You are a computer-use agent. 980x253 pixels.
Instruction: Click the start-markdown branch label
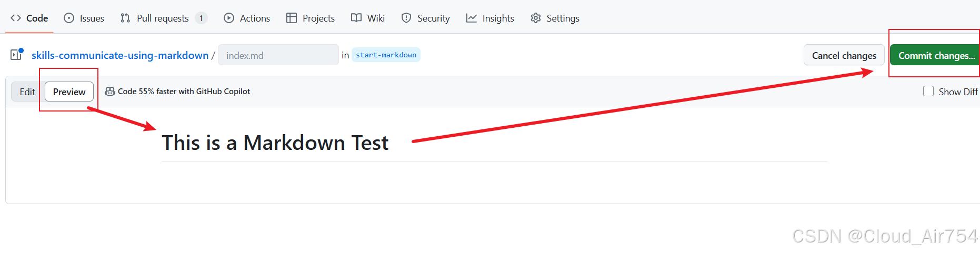click(386, 55)
